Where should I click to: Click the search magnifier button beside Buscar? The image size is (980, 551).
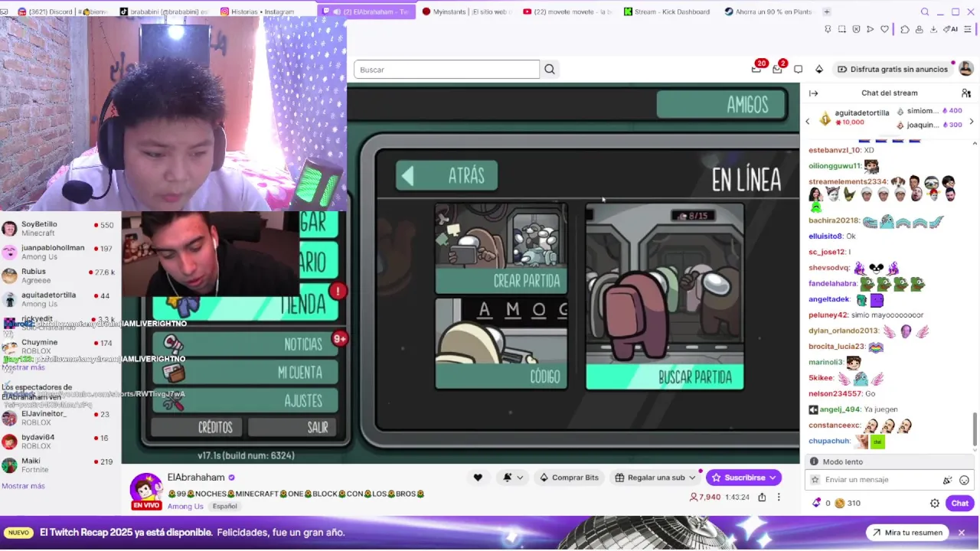click(550, 70)
